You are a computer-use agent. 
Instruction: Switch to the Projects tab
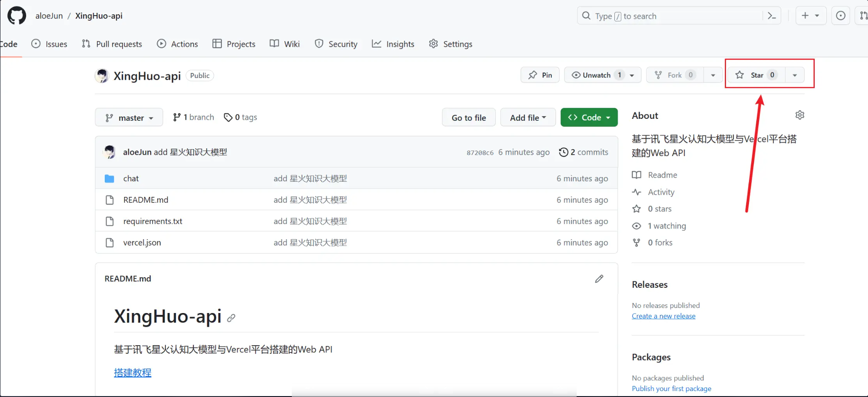(x=234, y=44)
